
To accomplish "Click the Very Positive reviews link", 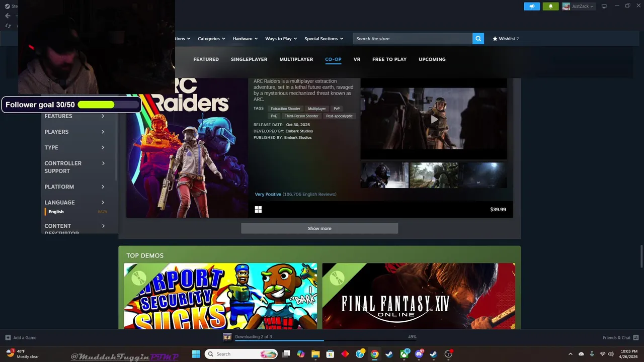I will pyautogui.click(x=268, y=194).
